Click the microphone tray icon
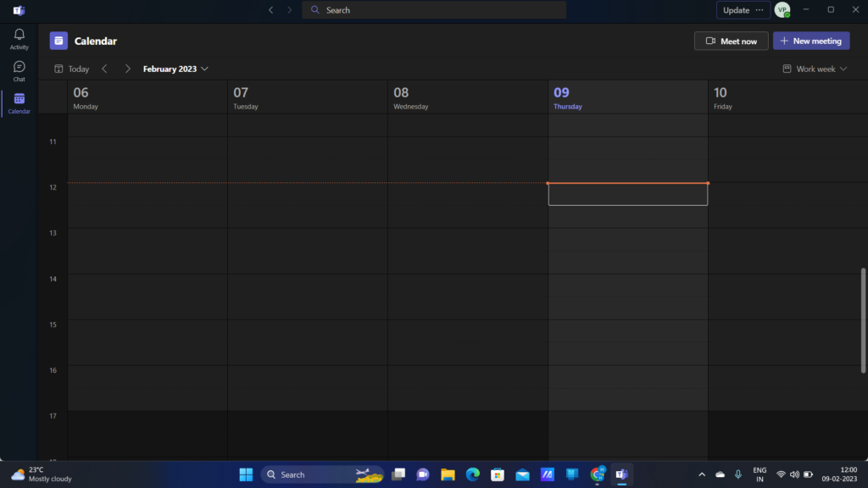This screenshot has width=868, height=488. tap(738, 474)
